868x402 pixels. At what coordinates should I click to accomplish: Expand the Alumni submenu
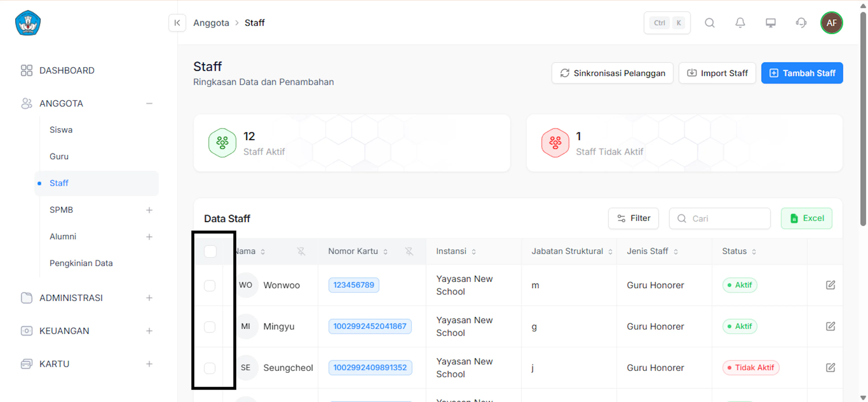click(x=149, y=237)
